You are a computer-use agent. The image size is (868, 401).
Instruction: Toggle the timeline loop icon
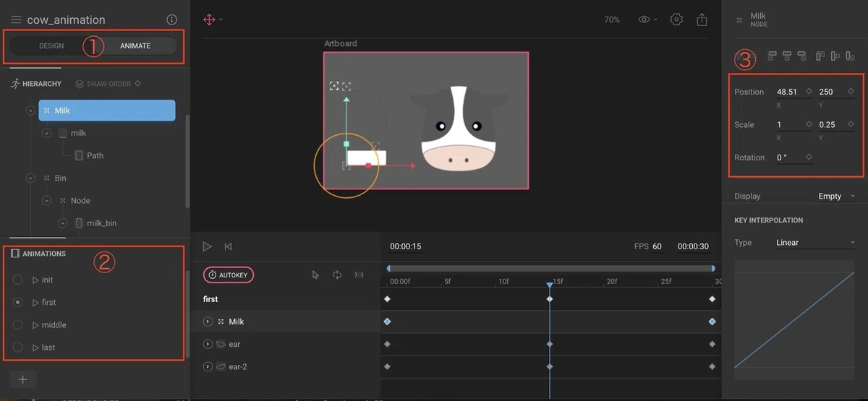point(337,275)
